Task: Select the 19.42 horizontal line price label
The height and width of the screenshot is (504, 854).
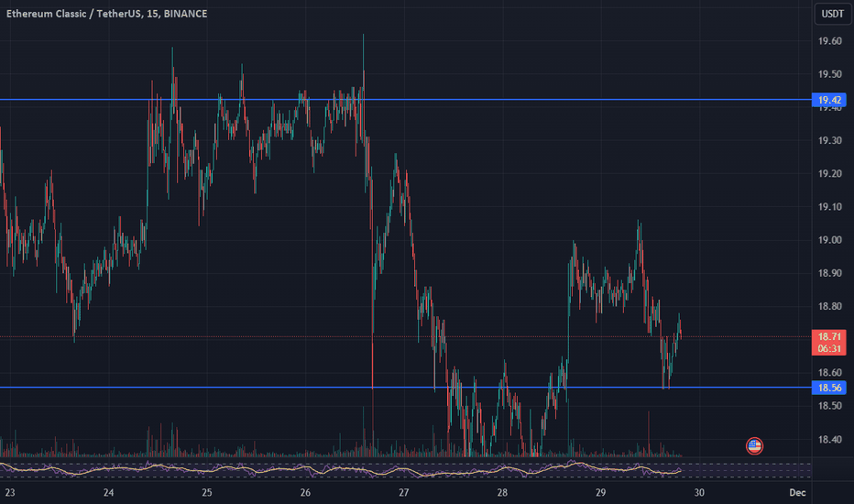Action: 829,100
